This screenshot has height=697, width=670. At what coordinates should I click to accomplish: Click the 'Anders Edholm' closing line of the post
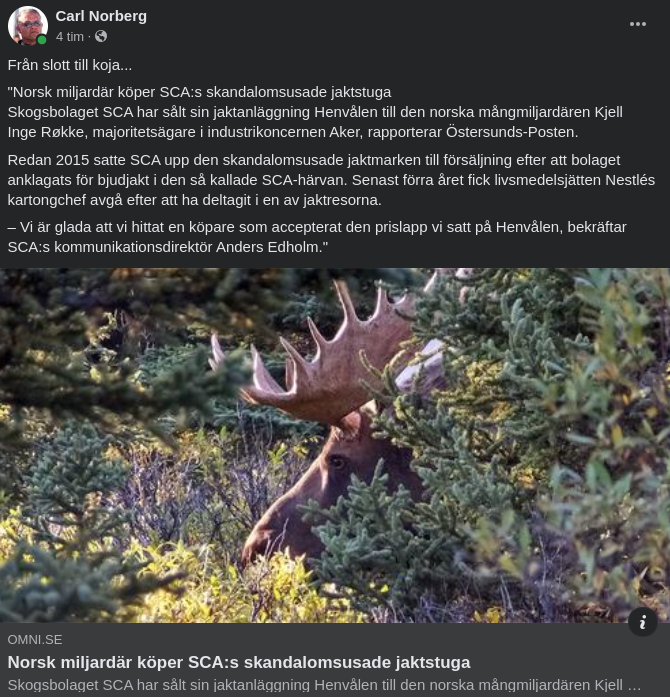coord(167,246)
